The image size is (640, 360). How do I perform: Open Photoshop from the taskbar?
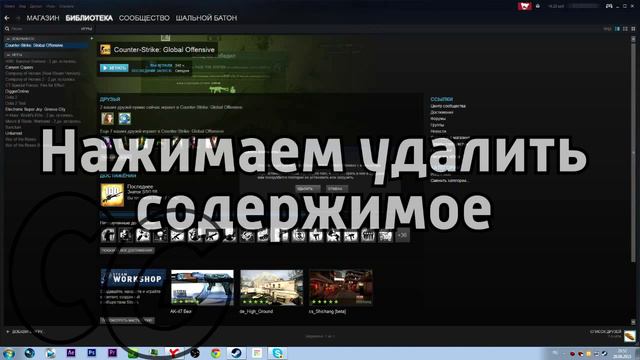click(92, 353)
